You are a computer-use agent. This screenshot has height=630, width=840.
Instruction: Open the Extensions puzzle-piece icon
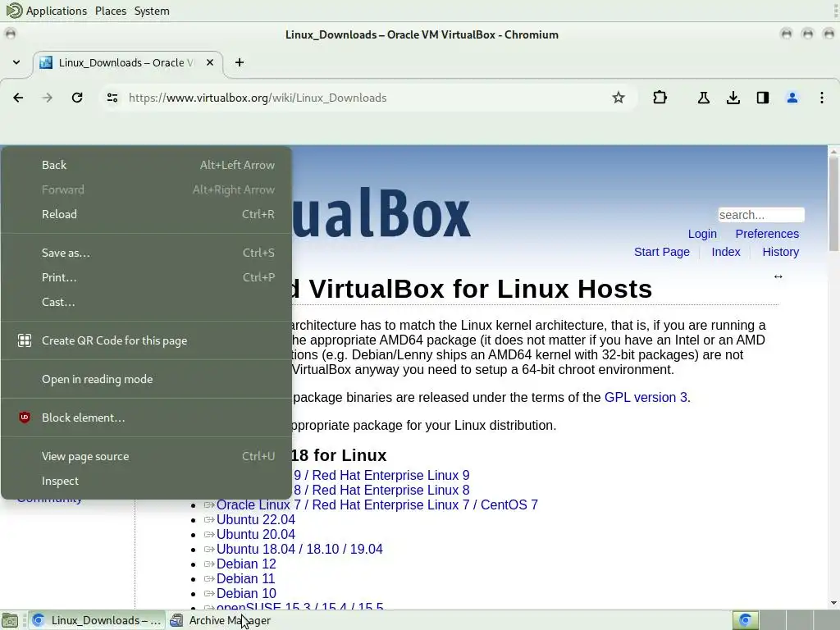660,98
